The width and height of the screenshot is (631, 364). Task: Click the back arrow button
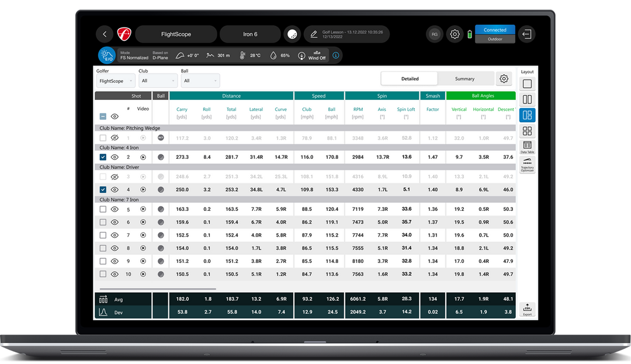[104, 34]
